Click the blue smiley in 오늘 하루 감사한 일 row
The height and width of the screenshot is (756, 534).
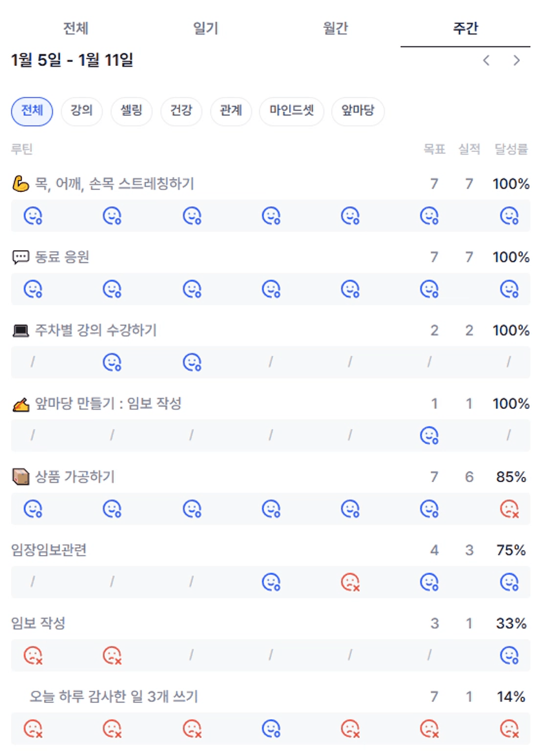click(x=271, y=729)
